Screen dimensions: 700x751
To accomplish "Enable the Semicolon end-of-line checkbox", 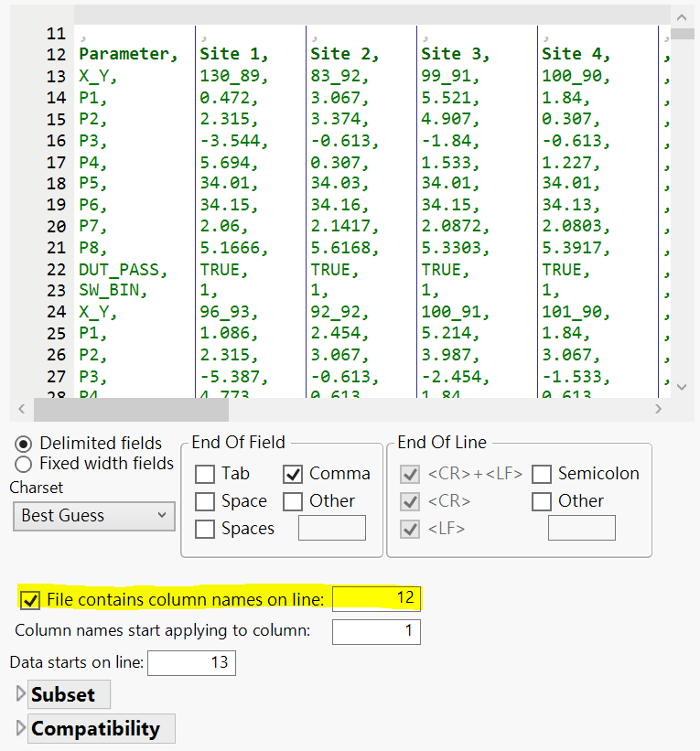I will (542, 474).
